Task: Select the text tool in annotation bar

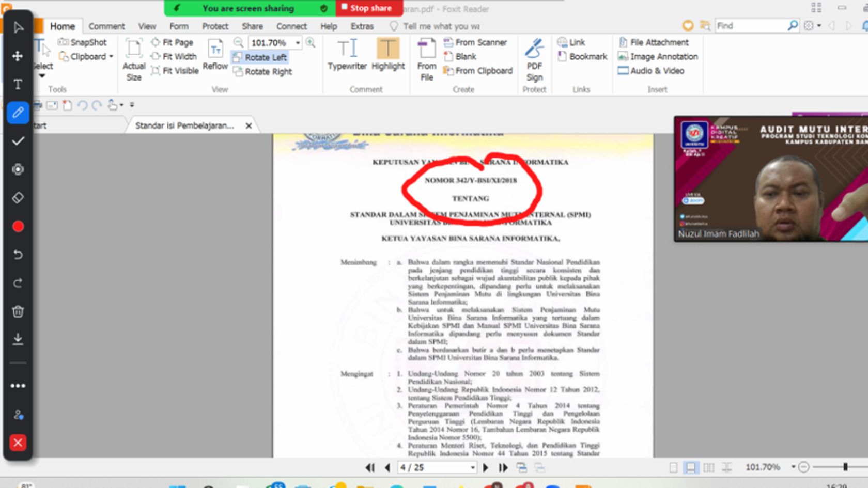Action: click(x=18, y=84)
